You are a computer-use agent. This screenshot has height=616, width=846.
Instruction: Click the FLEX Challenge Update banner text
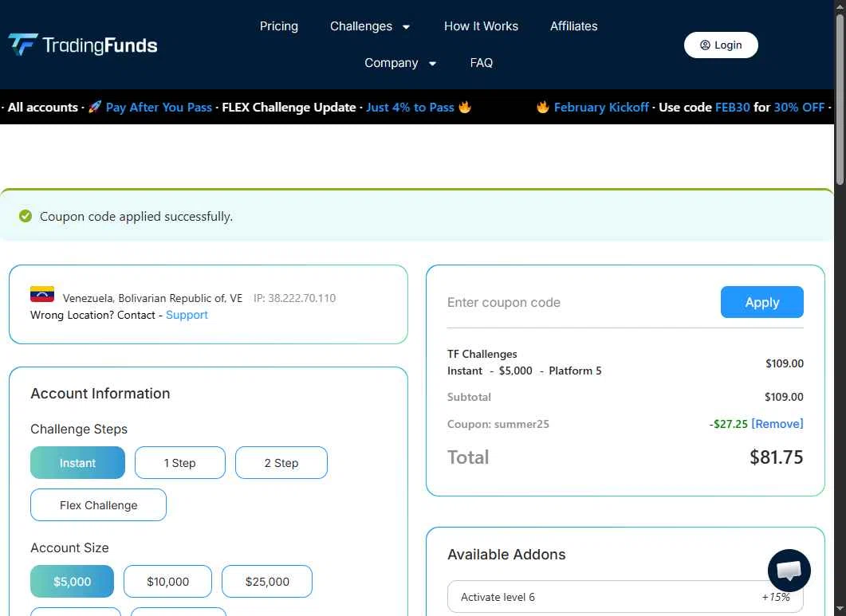pos(289,107)
